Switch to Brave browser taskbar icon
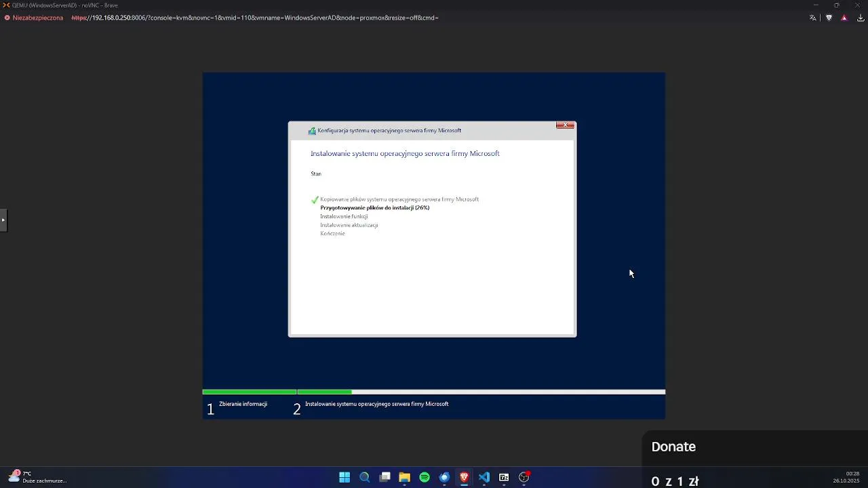Screen dimensions: 868x488 pos(464,477)
